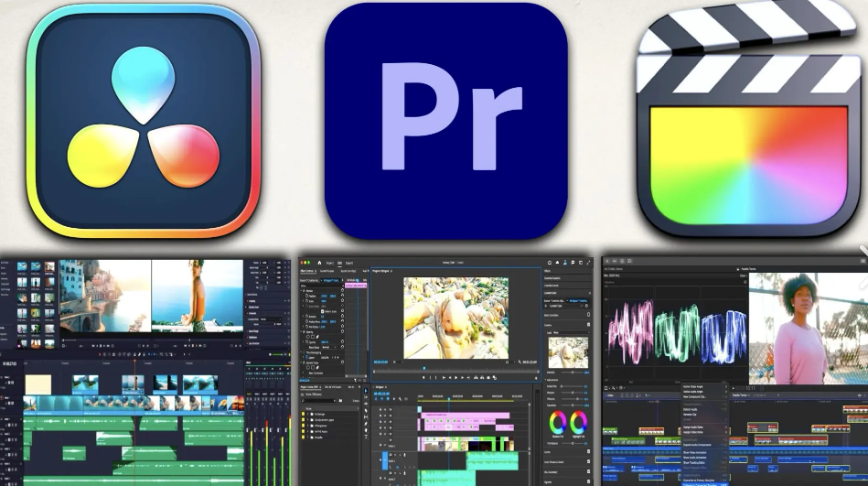The image size is (868, 486).
Task: Click the Highlight Tint color wheel
Action: 579,422
